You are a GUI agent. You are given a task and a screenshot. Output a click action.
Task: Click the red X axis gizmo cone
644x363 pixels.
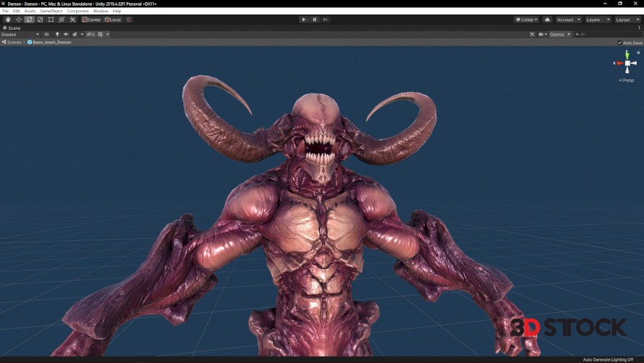620,63
